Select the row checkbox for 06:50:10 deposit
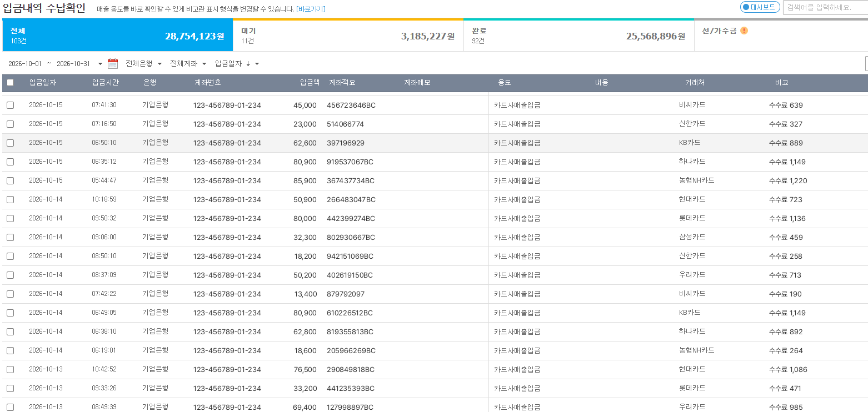Viewport: 868px width, 412px height. 10,143
